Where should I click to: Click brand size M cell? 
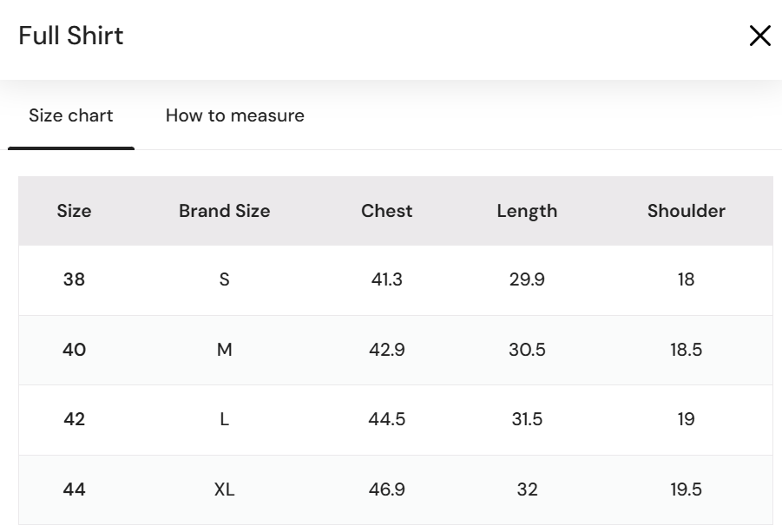[224, 350]
